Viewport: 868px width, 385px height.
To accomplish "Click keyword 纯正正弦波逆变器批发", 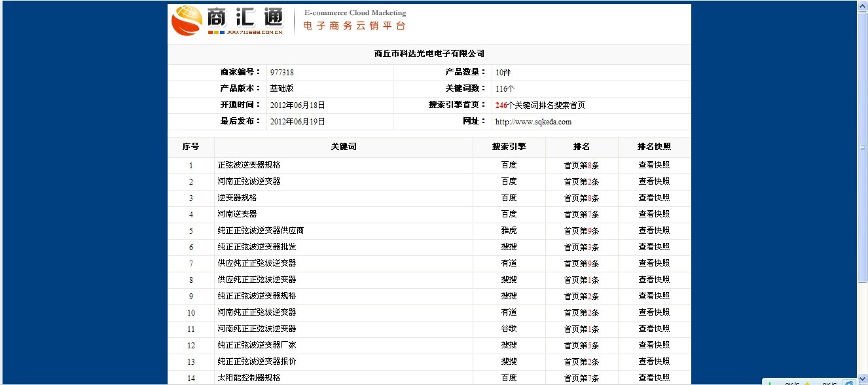I will click(257, 247).
